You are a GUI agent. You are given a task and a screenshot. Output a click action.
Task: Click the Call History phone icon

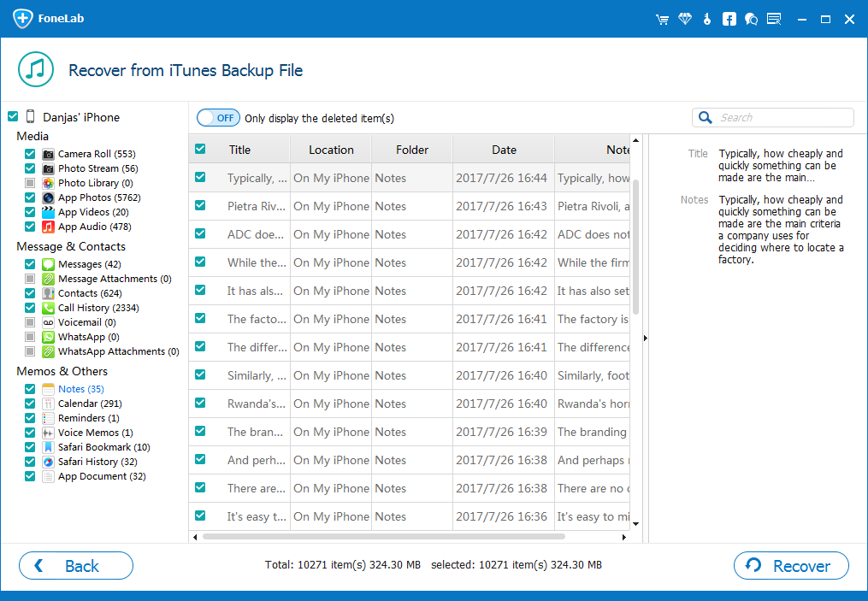coord(48,308)
